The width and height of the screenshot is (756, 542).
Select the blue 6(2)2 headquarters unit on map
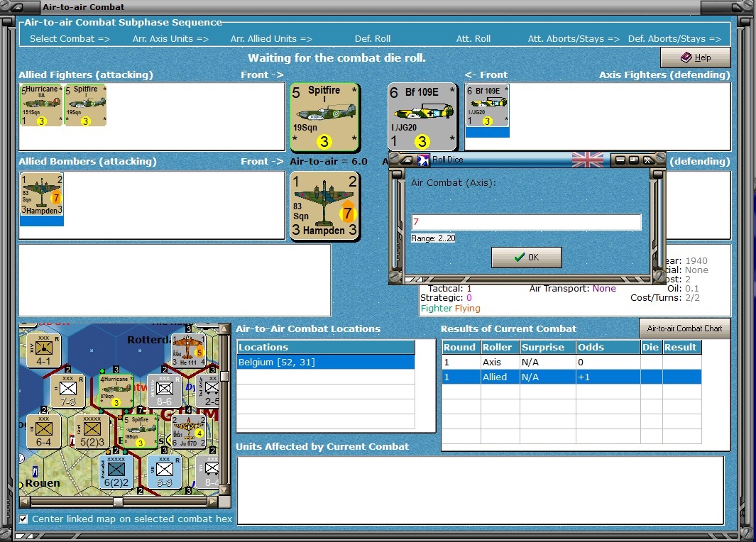click(116, 472)
